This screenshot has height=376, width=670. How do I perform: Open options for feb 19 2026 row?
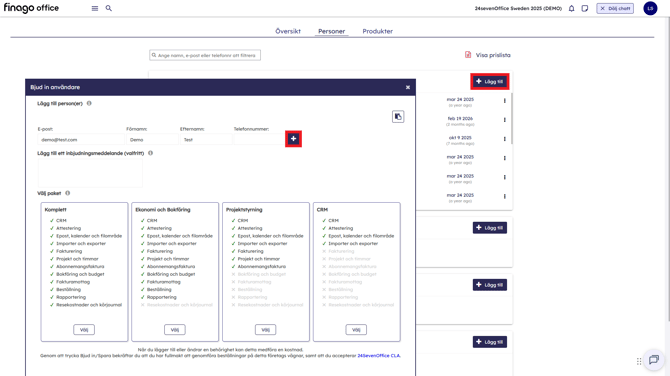click(x=505, y=120)
